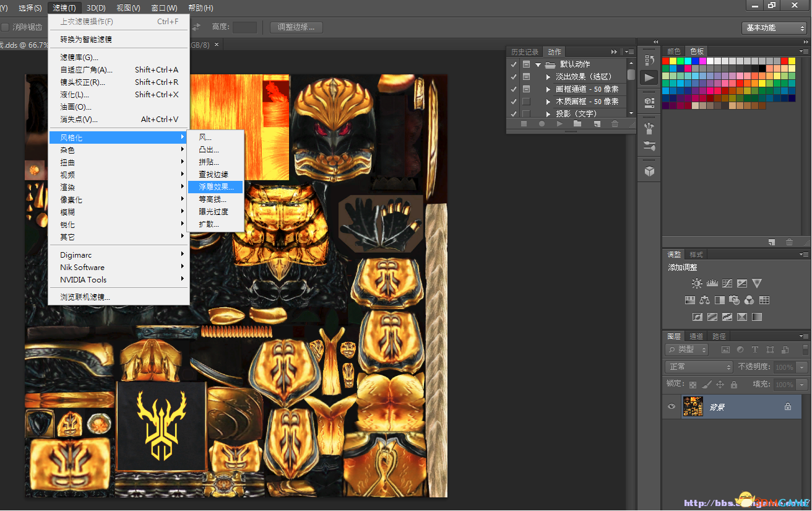Select the 浮雕效果... filter

[x=215, y=187]
